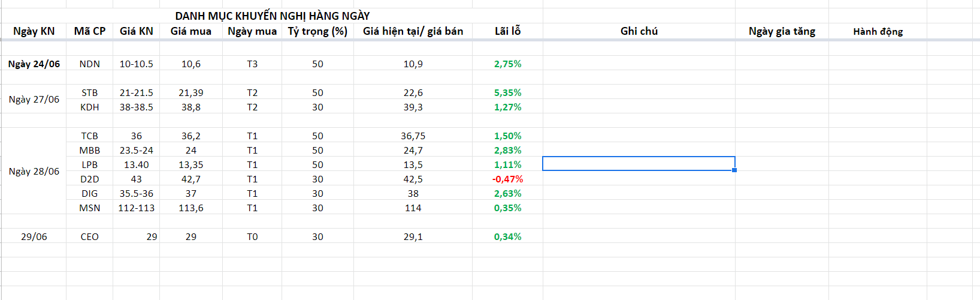Image resolution: width=980 pixels, height=300 pixels.
Task: Click the 10,9 current price cell
Action: (413, 64)
